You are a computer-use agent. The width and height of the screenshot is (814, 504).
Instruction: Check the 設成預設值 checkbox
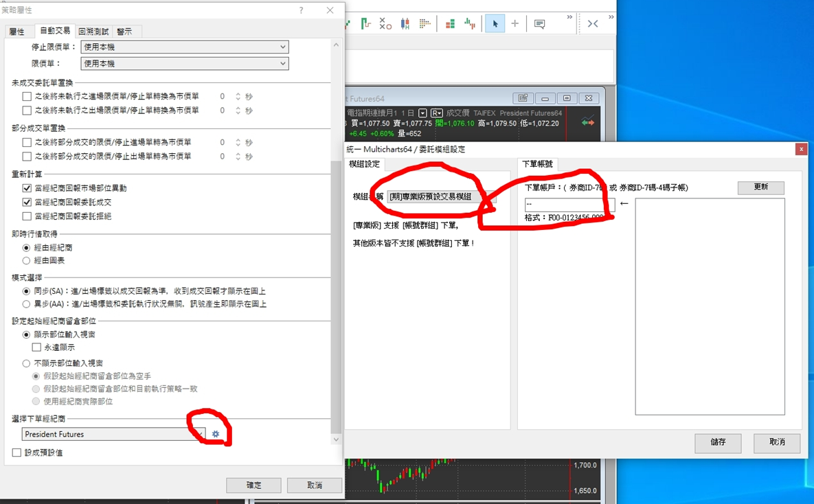(16, 453)
